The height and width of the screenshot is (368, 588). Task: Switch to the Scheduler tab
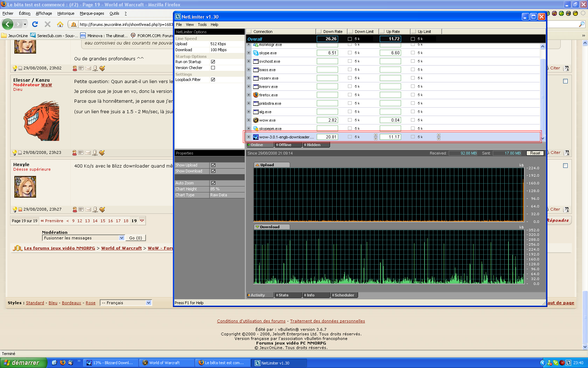click(x=344, y=295)
